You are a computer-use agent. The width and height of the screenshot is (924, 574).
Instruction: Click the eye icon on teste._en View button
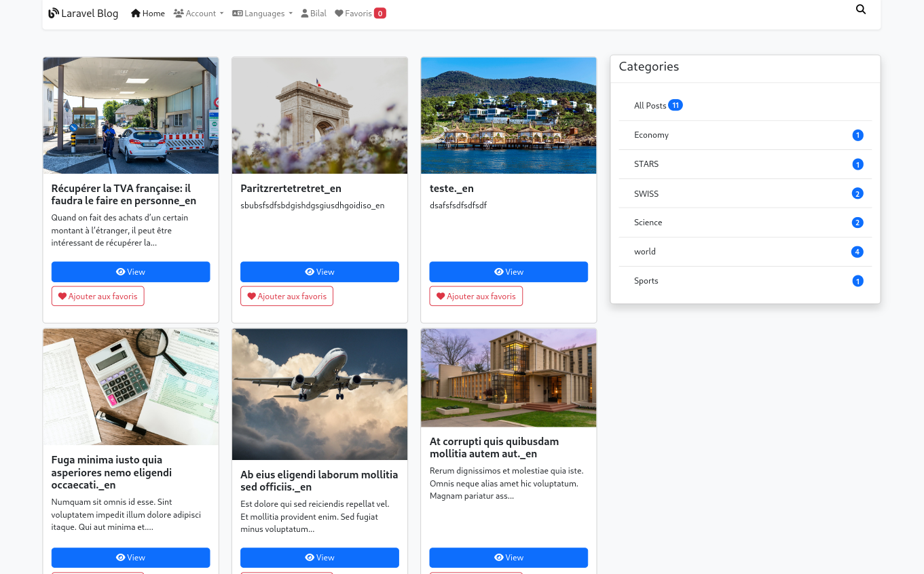point(499,271)
